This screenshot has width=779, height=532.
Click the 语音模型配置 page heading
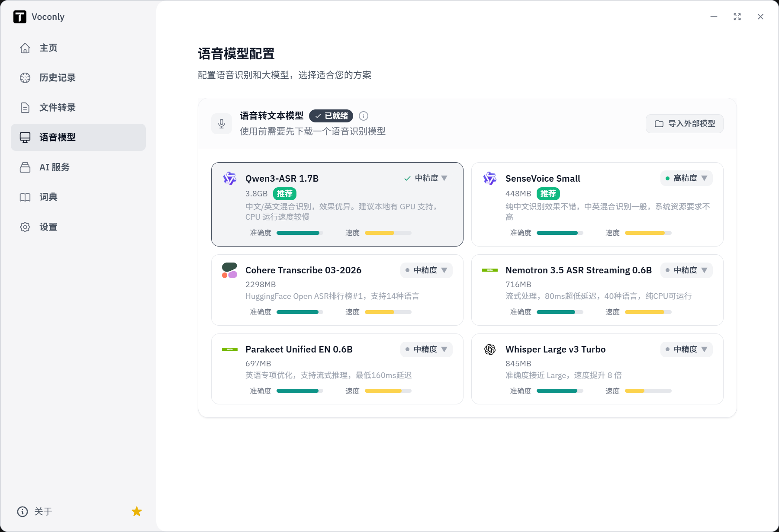pos(236,54)
